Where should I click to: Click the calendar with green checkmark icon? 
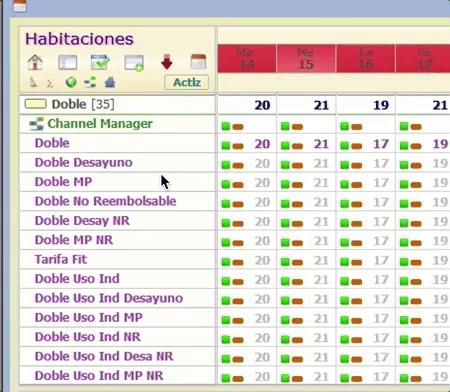pyautogui.click(x=100, y=62)
